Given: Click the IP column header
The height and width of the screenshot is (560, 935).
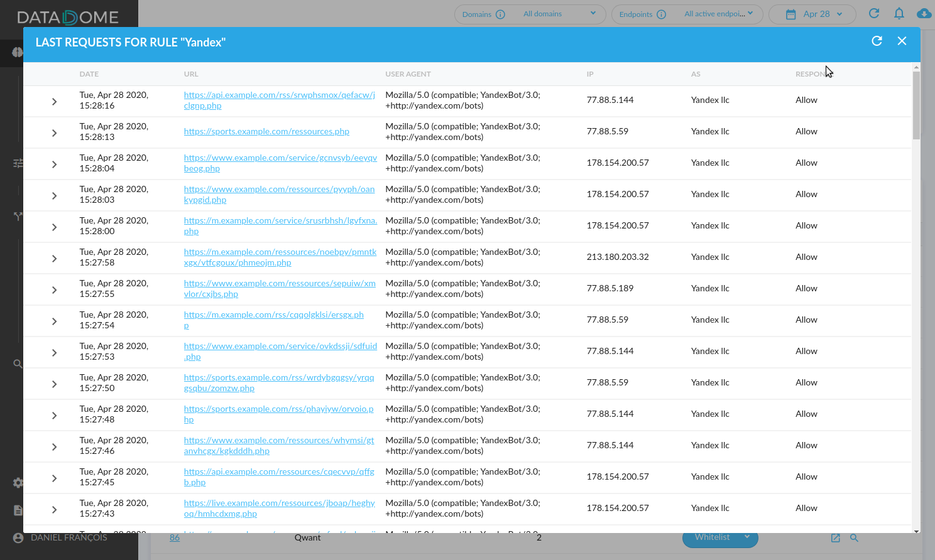Looking at the screenshot, I should click(x=590, y=74).
